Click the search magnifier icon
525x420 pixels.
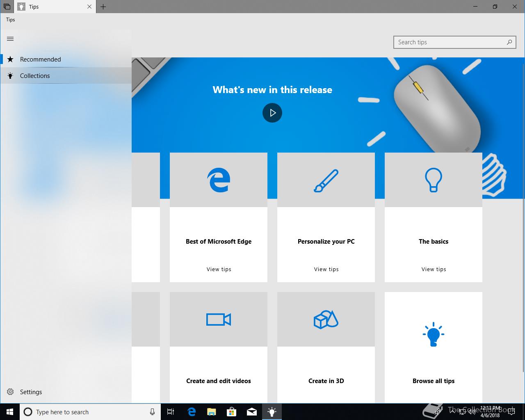509,42
